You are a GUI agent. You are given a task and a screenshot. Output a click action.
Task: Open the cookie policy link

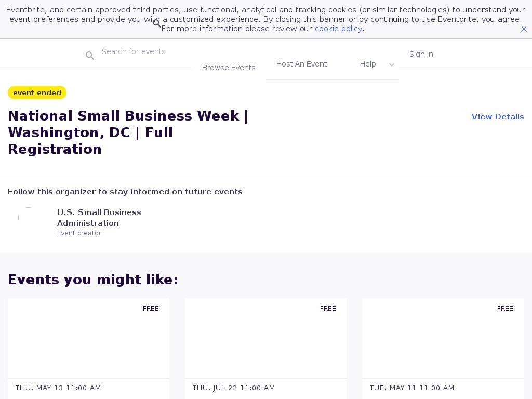(x=338, y=29)
